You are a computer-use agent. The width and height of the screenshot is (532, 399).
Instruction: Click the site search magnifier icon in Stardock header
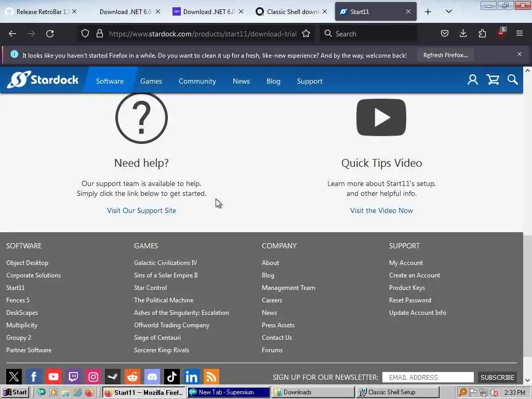[x=513, y=80]
